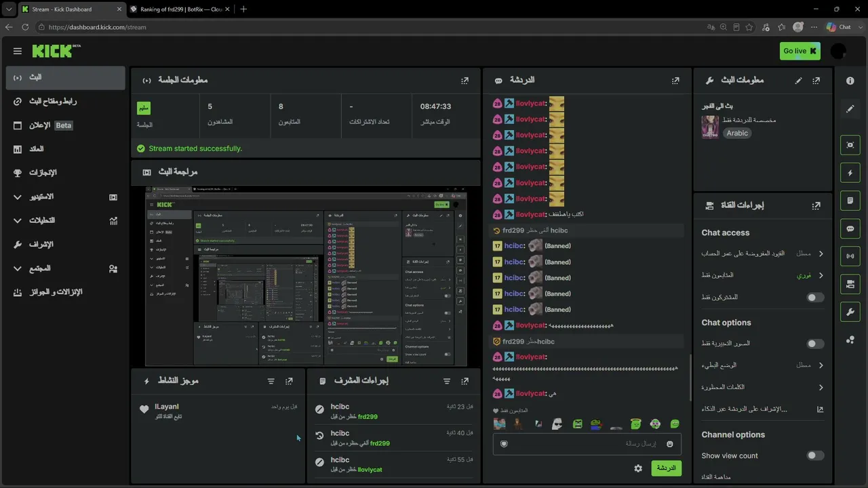Open chat settings gear icon
Image resolution: width=868 pixels, height=488 pixels.
[x=638, y=468]
